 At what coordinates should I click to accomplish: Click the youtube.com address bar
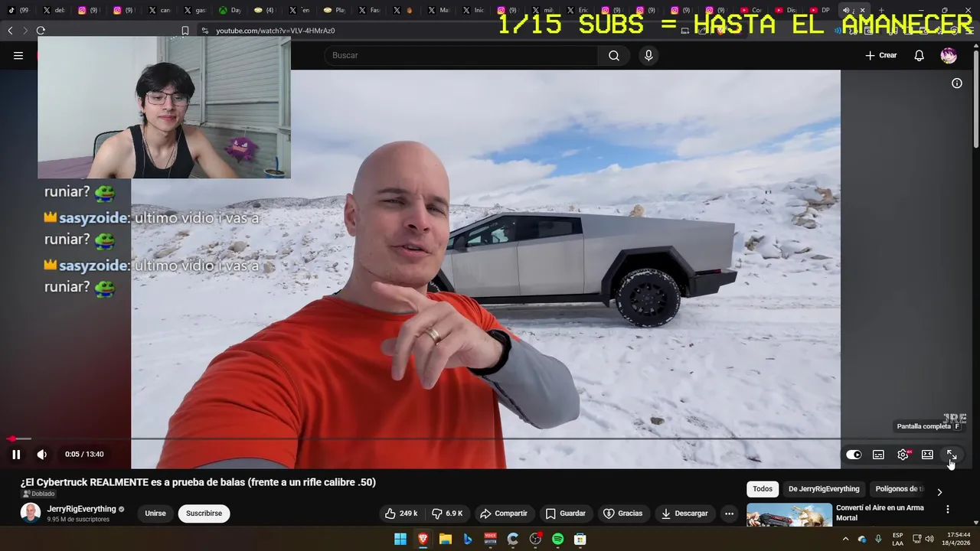(x=276, y=31)
